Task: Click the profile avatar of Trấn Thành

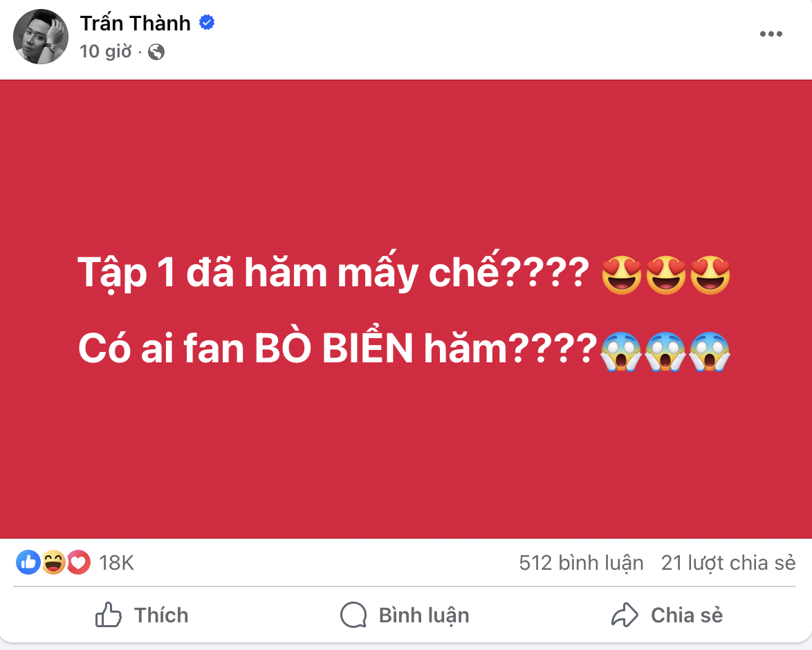Action: [x=40, y=37]
